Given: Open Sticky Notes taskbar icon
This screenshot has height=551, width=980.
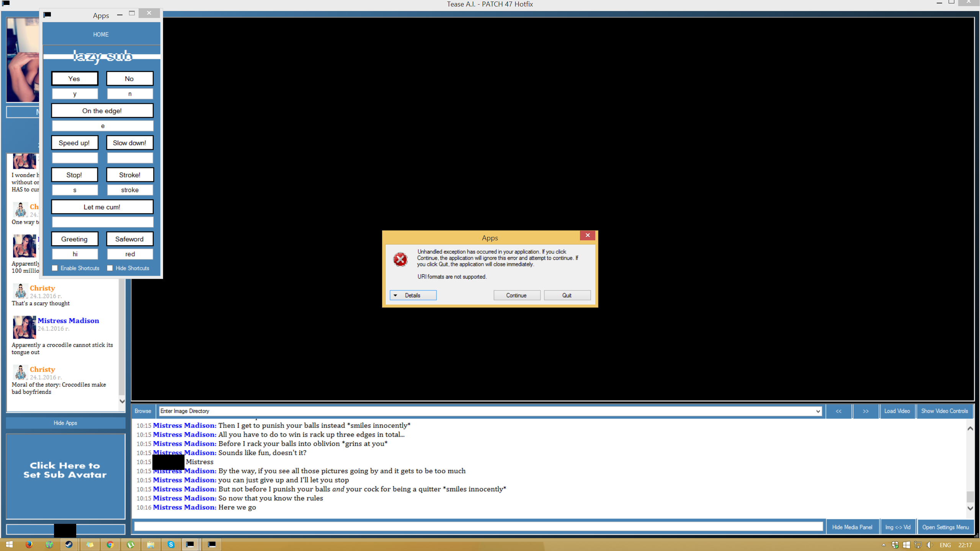Looking at the screenshot, I should (90, 544).
